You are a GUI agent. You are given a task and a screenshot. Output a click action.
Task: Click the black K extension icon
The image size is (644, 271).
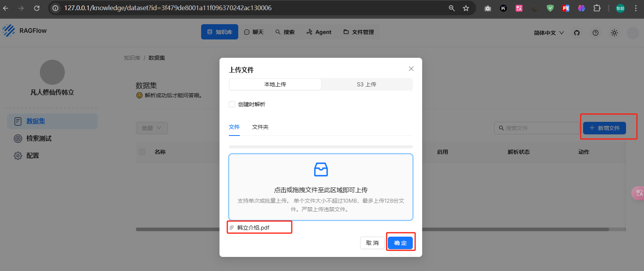(503, 8)
